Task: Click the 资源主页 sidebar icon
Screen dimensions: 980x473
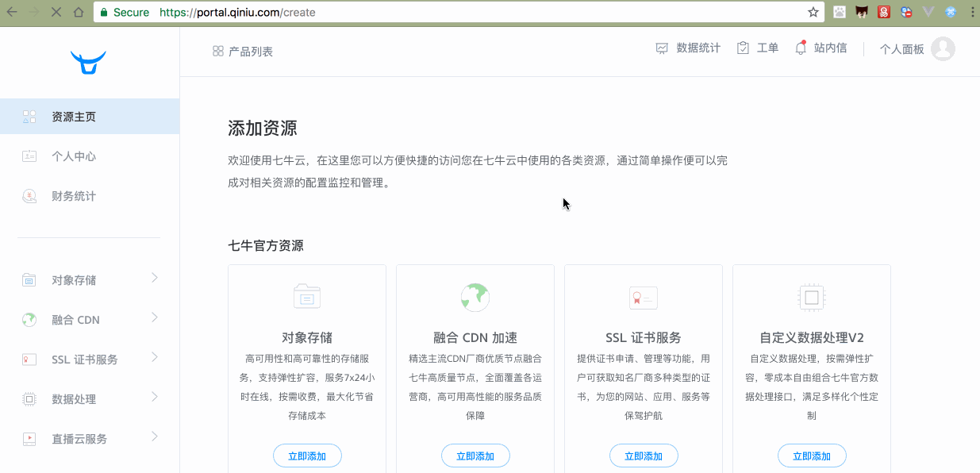Action: pyautogui.click(x=29, y=117)
